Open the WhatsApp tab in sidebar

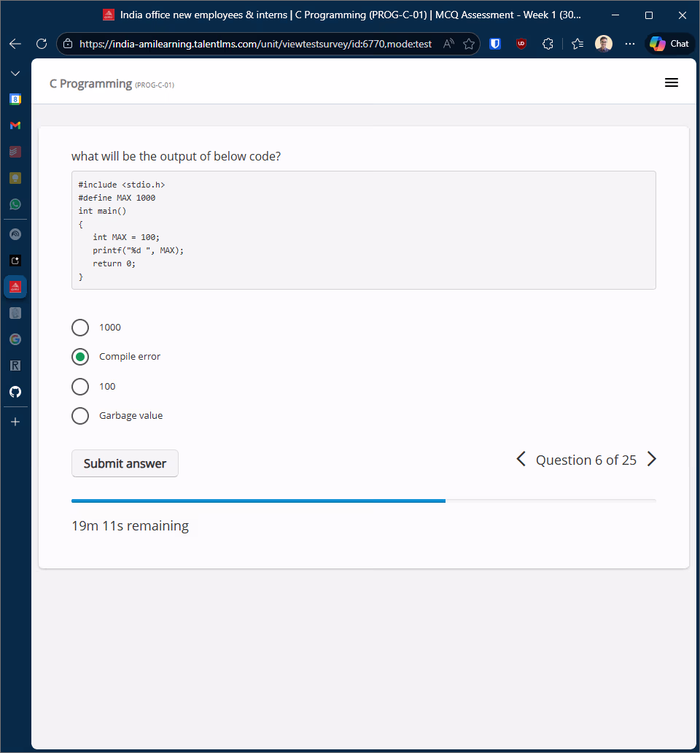click(15, 204)
